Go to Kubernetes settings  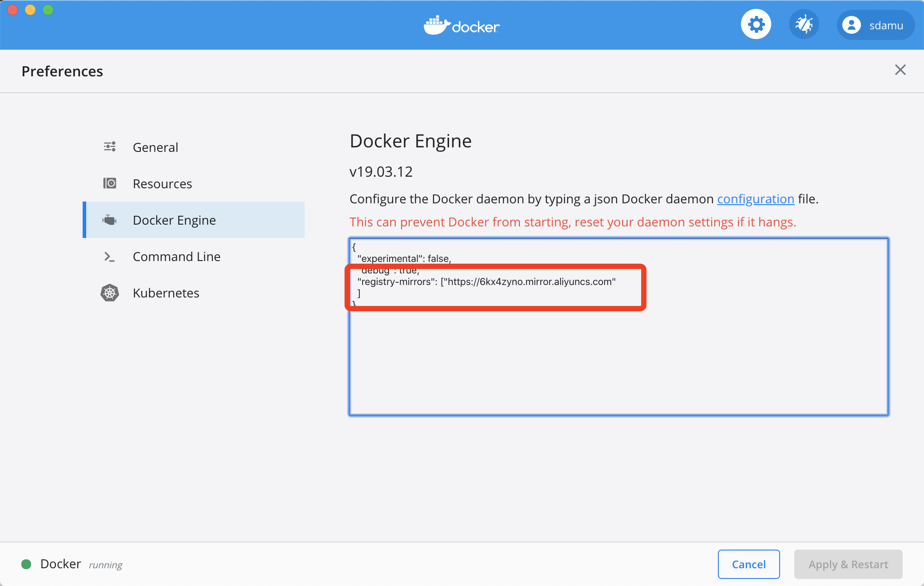coord(166,293)
